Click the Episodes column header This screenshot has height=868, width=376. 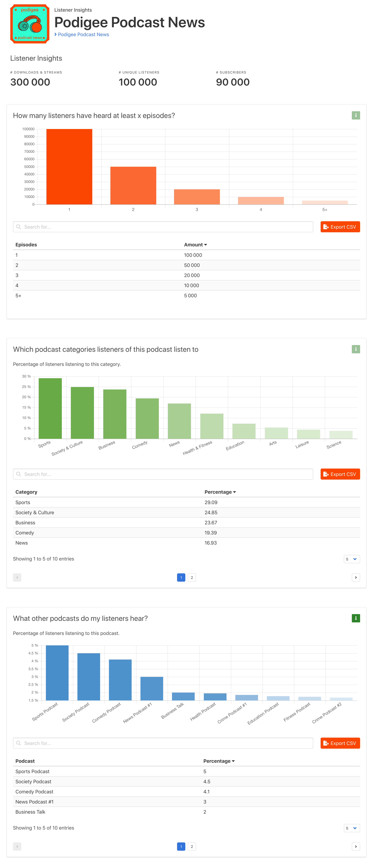point(26,245)
